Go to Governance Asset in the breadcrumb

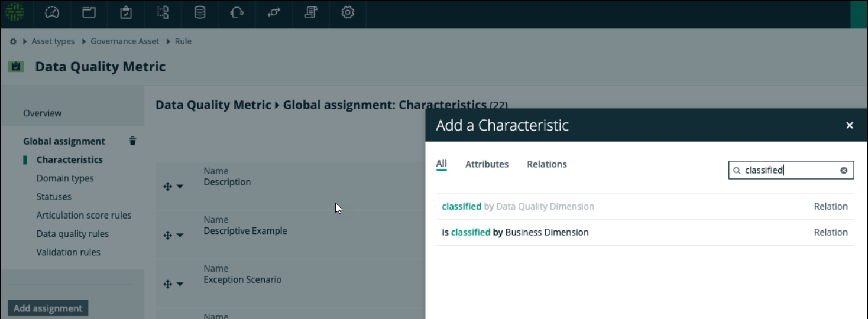click(x=125, y=41)
